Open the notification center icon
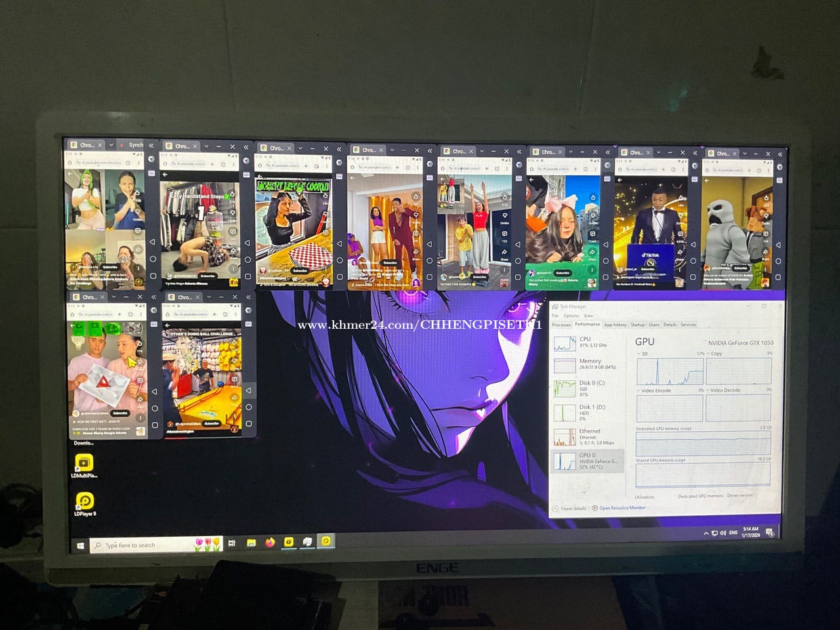 click(769, 532)
